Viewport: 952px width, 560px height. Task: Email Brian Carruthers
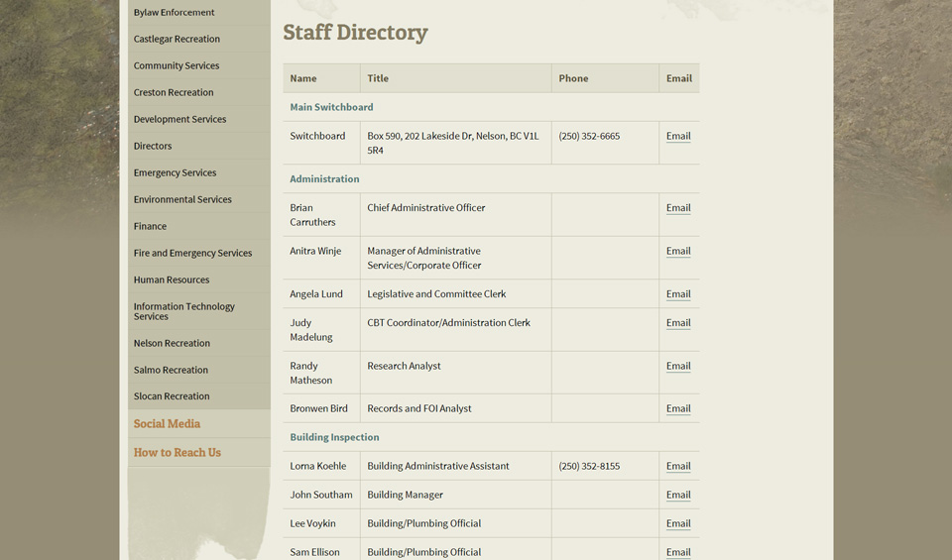point(678,208)
